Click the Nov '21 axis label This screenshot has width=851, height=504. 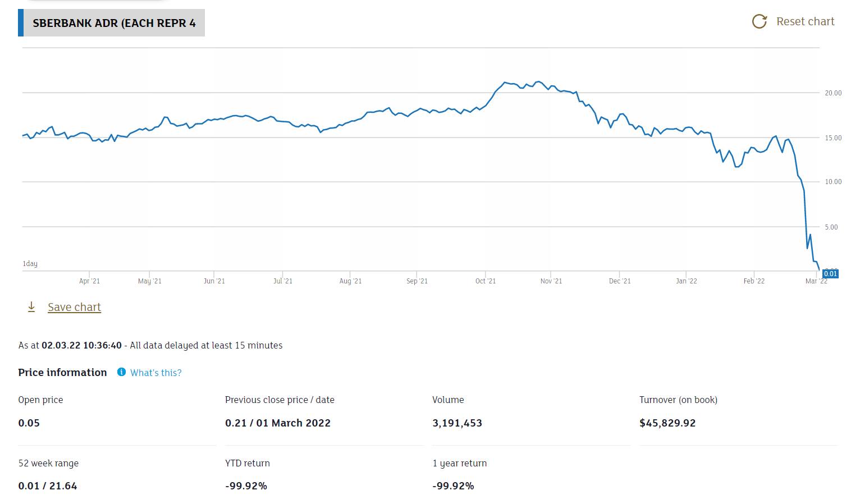[x=551, y=281]
